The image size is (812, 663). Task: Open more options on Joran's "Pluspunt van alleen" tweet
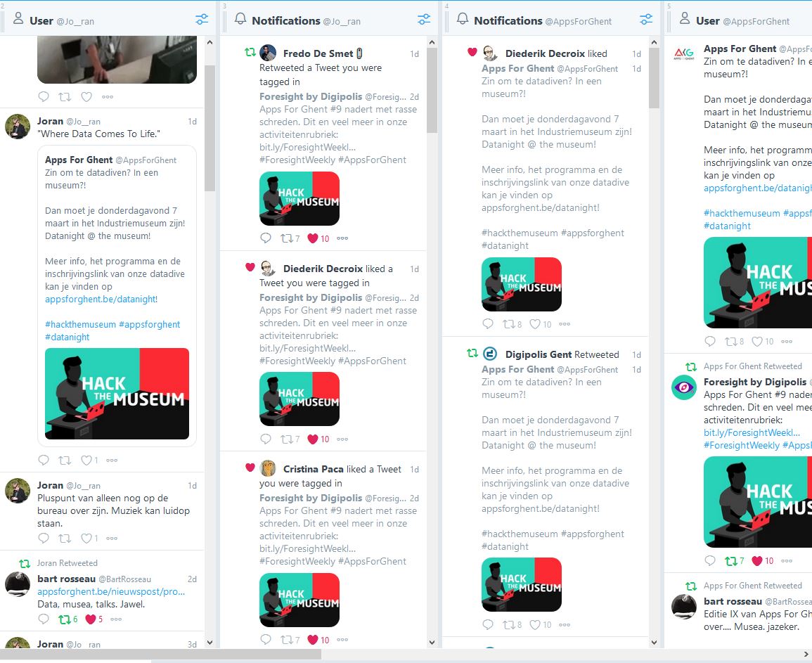click(x=112, y=538)
